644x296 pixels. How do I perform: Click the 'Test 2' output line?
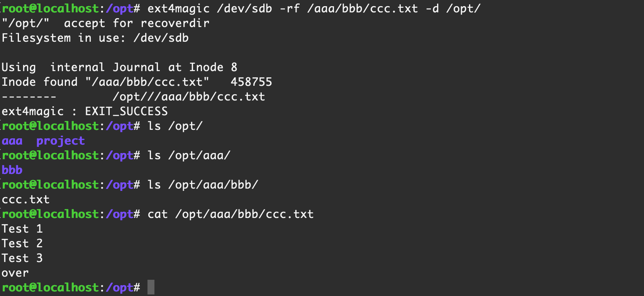coord(22,243)
